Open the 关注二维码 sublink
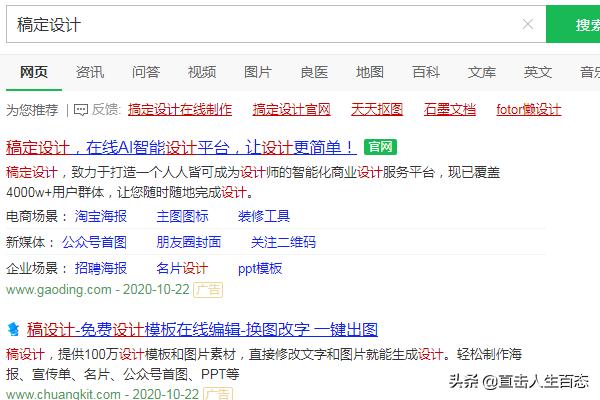This screenshot has height=400, width=600. point(283,242)
